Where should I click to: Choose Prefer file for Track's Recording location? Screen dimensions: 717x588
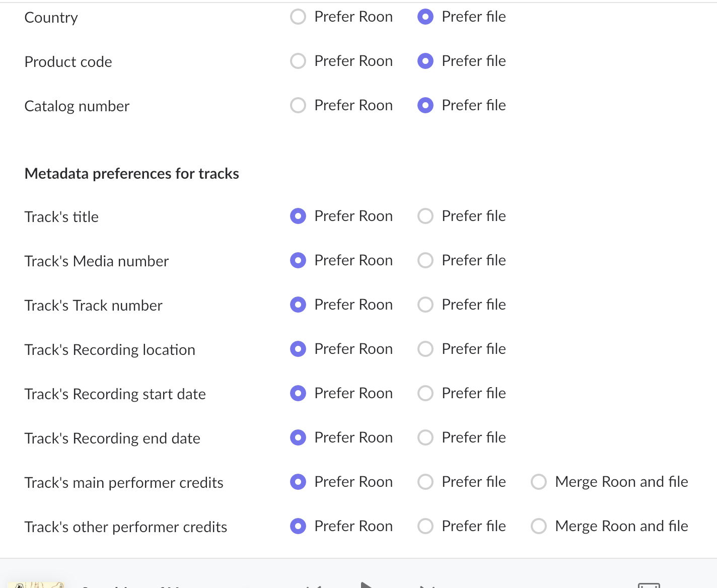coord(425,349)
